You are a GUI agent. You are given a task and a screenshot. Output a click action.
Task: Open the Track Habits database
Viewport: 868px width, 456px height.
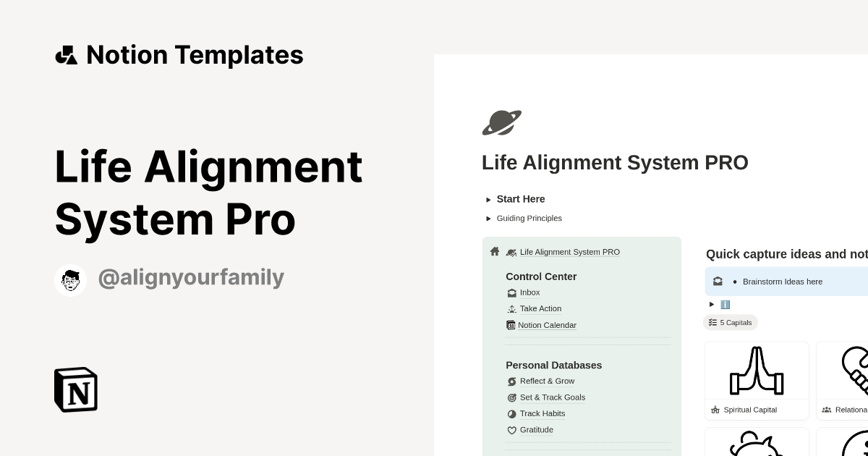point(542,413)
